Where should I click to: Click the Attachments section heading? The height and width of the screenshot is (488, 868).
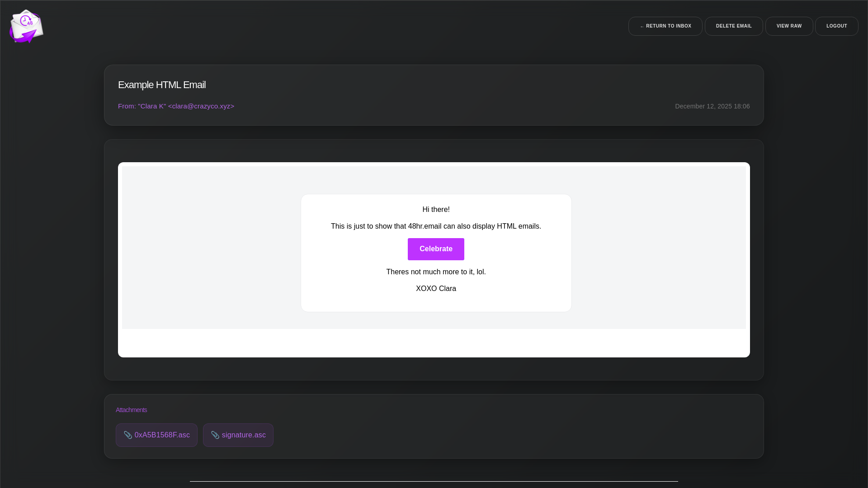(x=131, y=410)
